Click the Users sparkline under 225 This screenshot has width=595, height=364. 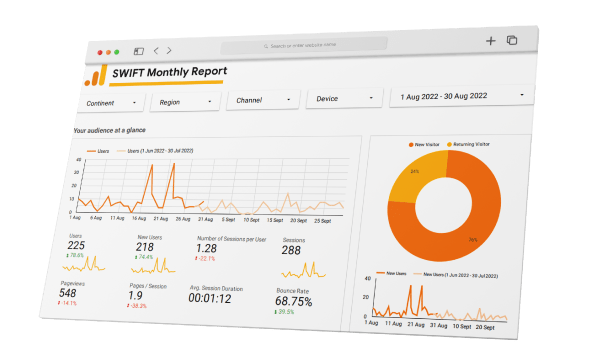click(83, 264)
